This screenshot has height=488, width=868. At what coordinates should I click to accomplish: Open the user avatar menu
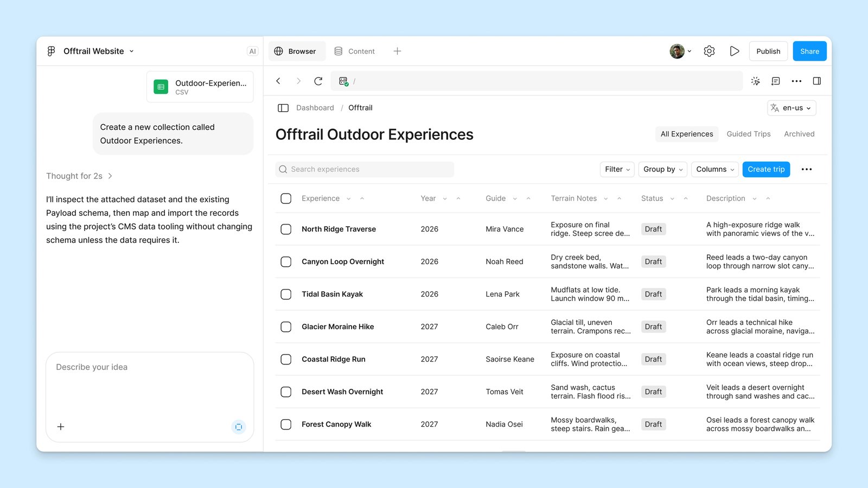click(x=680, y=51)
